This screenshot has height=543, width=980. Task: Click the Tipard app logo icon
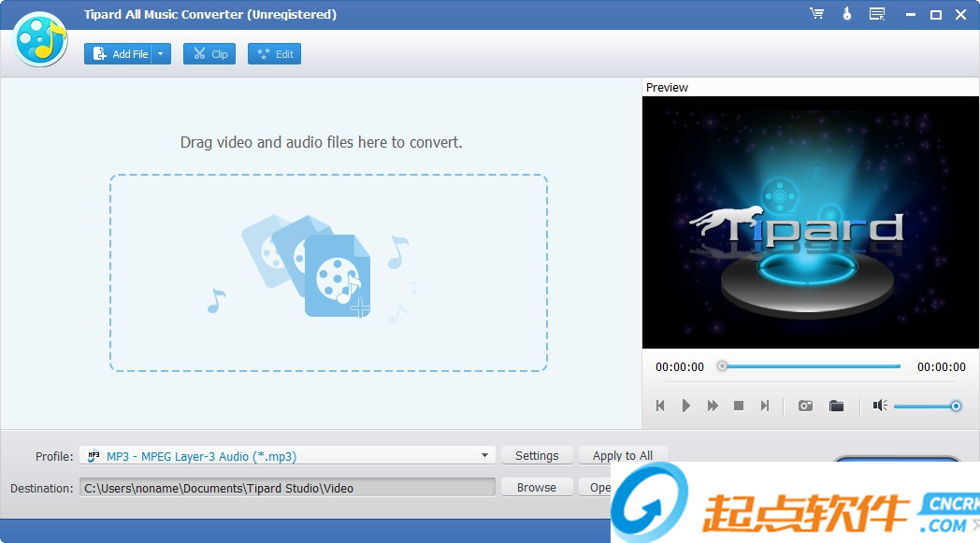(x=40, y=39)
